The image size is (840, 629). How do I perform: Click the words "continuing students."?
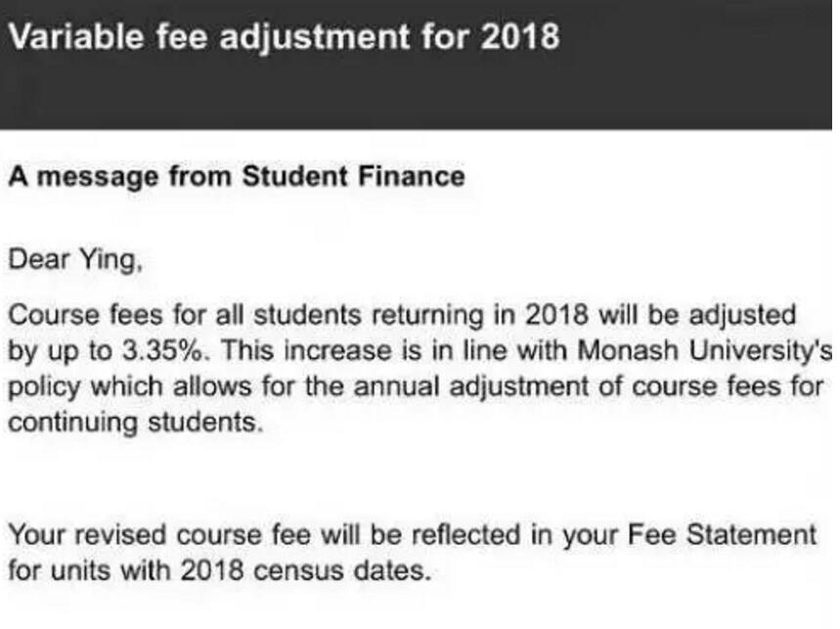(136, 423)
